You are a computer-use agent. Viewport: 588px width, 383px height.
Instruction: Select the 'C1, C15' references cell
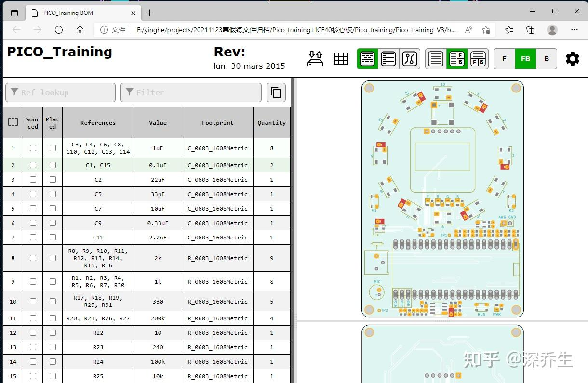pyautogui.click(x=98, y=165)
